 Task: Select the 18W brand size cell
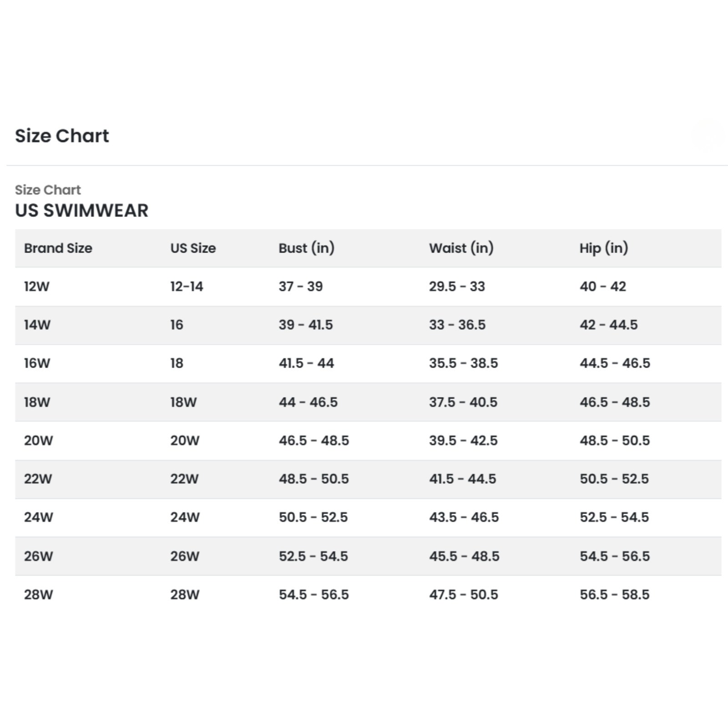pyautogui.click(x=37, y=402)
